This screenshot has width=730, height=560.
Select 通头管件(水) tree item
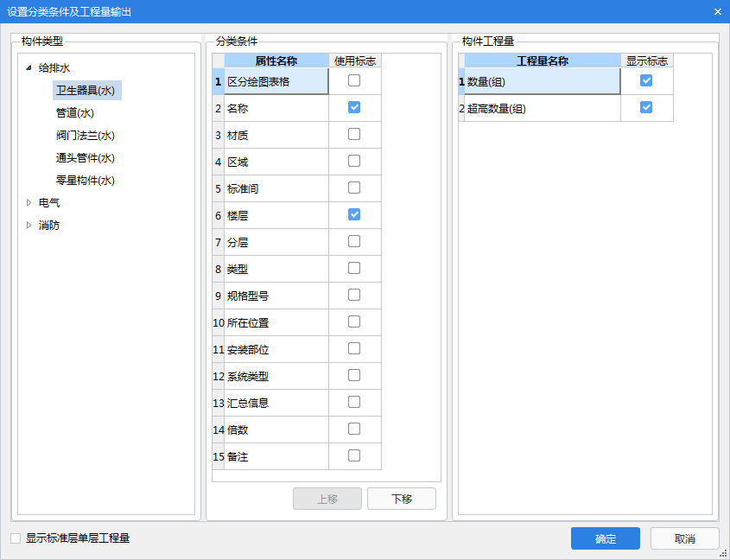pyautogui.click(x=85, y=158)
